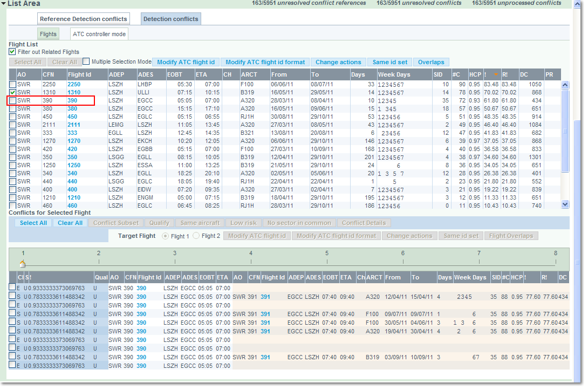Click Change actions in flight list toolbar
Image resolution: width=588 pixels, height=390 pixels.
338,62
